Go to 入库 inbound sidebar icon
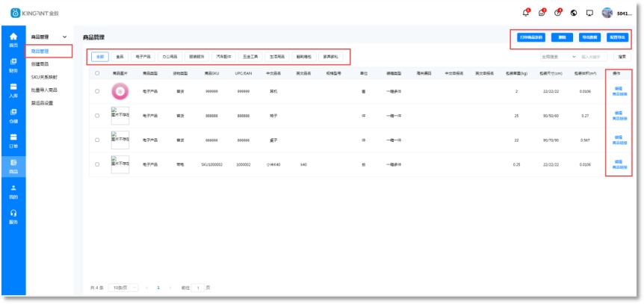Viewport: 644px width, 304px height. click(13, 90)
